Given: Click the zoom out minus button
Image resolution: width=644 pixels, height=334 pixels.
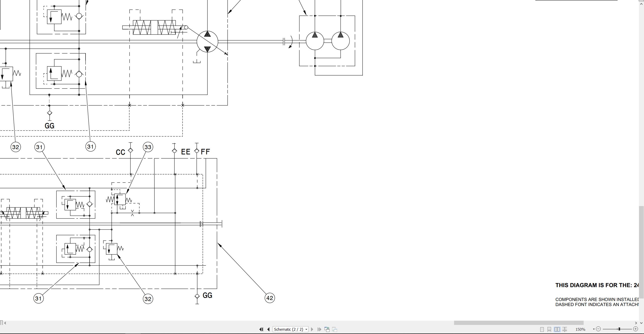Looking at the screenshot, I should (x=598, y=329).
